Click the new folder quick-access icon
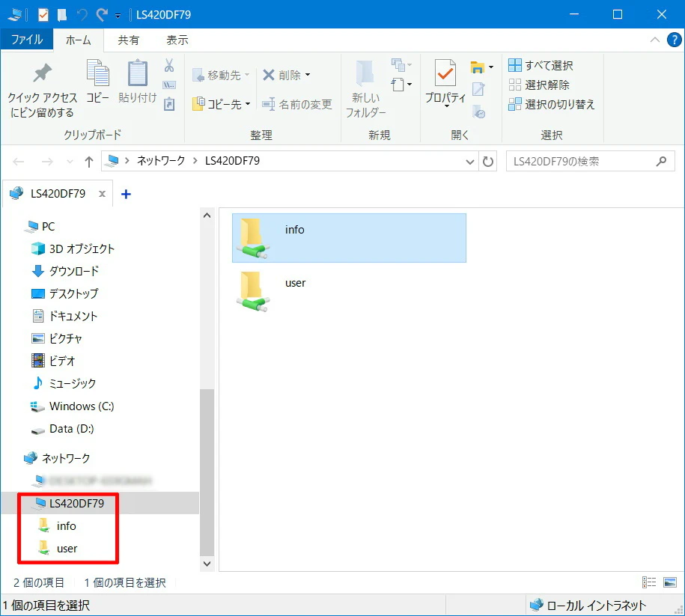Viewport: 685px width, 616px height. click(62, 15)
